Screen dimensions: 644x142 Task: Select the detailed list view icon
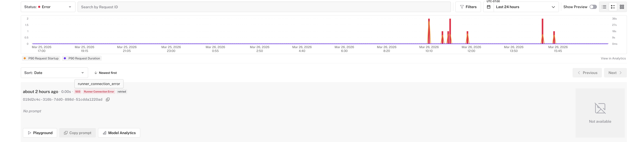tap(613, 7)
